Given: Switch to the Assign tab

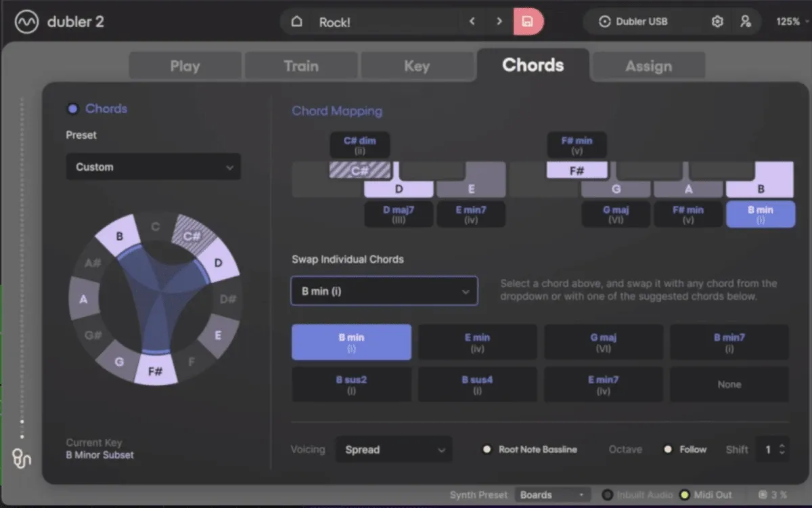Looking at the screenshot, I should (x=649, y=66).
